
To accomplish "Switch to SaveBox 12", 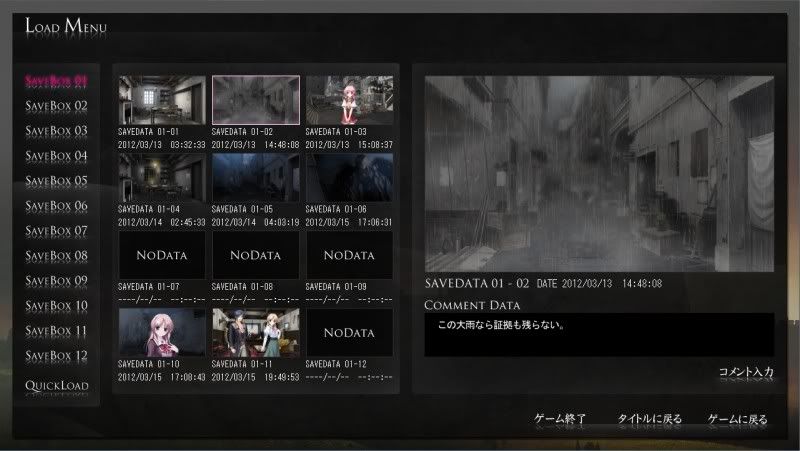I will pos(56,356).
